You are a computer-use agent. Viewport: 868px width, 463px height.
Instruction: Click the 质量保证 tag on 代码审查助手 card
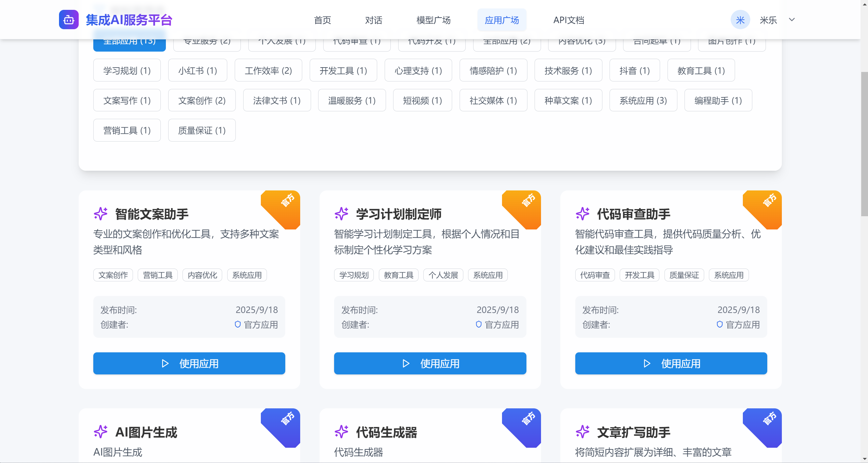click(684, 275)
